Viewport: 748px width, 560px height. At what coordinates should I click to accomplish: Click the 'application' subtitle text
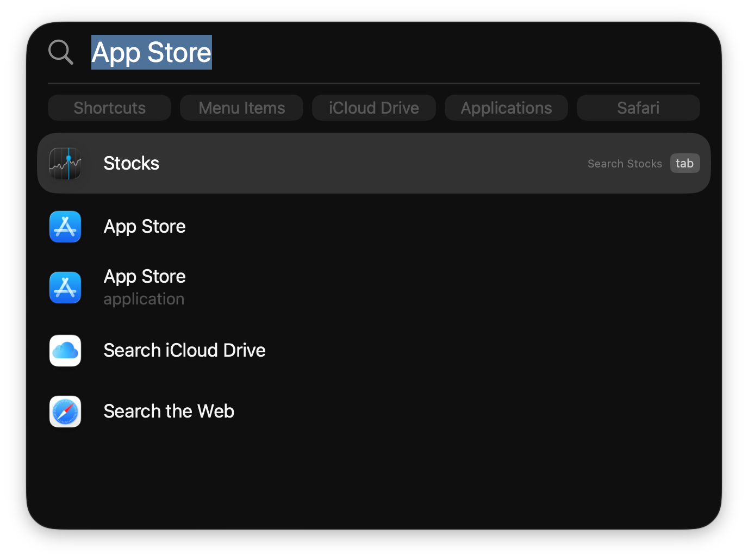[144, 299]
